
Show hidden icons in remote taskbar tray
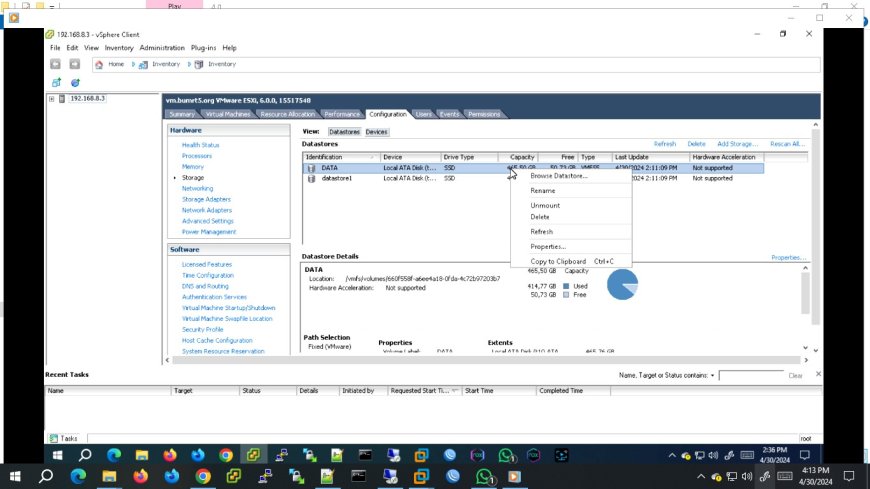[x=672, y=456]
